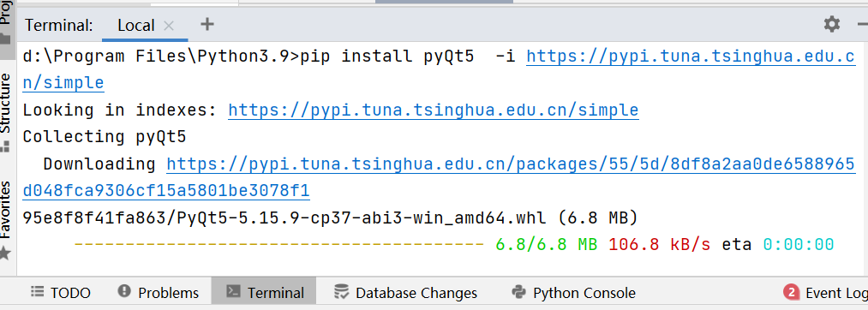Image resolution: width=868 pixels, height=310 pixels.
Task: Open the Python Console
Action: pos(573,293)
